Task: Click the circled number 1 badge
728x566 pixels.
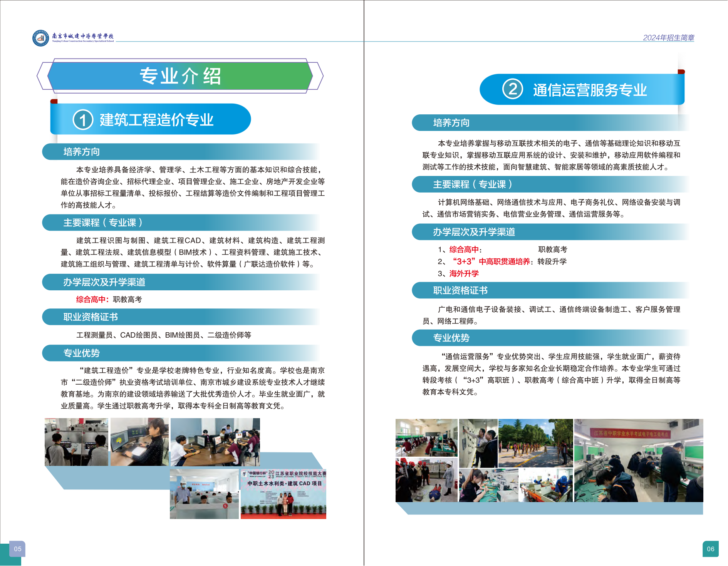Action: click(83, 120)
